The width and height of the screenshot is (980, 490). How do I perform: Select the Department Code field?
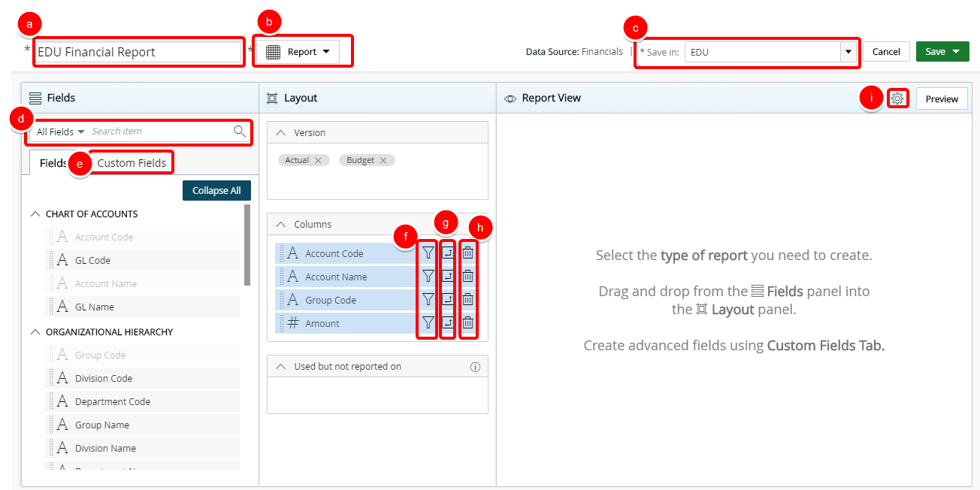142,401
